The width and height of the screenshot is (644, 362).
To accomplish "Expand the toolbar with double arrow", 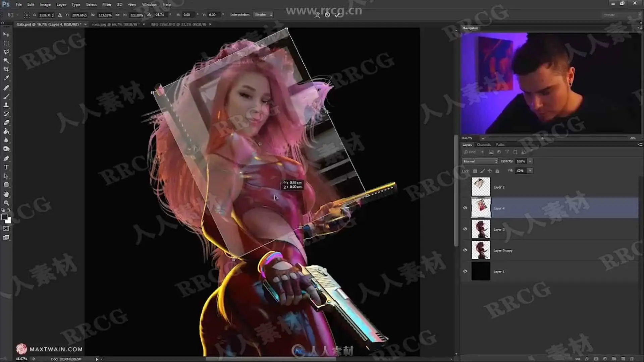I will tap(3, 23).
